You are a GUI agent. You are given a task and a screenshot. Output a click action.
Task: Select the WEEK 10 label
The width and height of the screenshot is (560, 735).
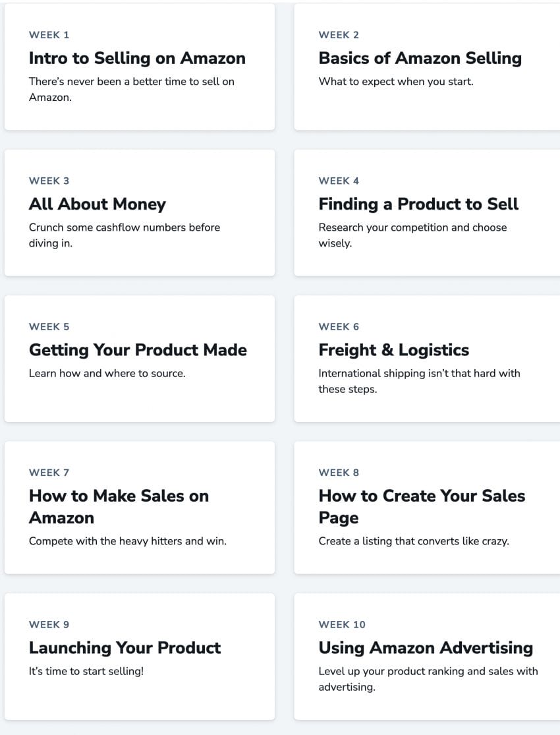341,625
